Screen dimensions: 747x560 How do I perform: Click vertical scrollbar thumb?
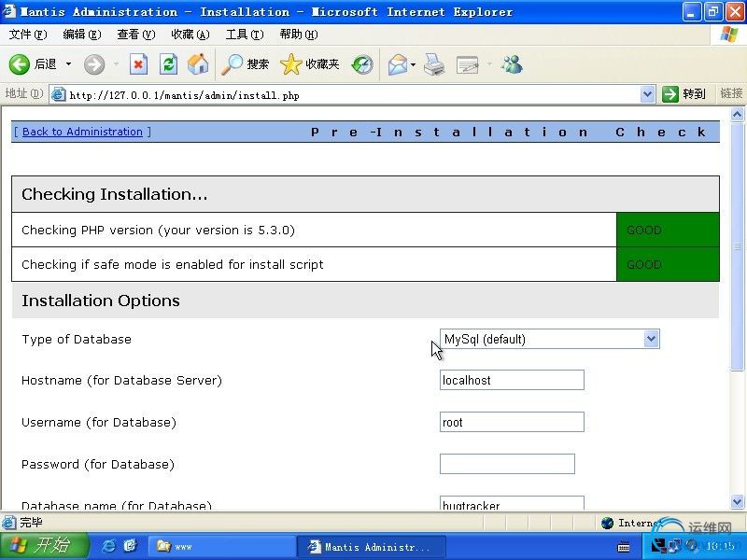[737, 245]
